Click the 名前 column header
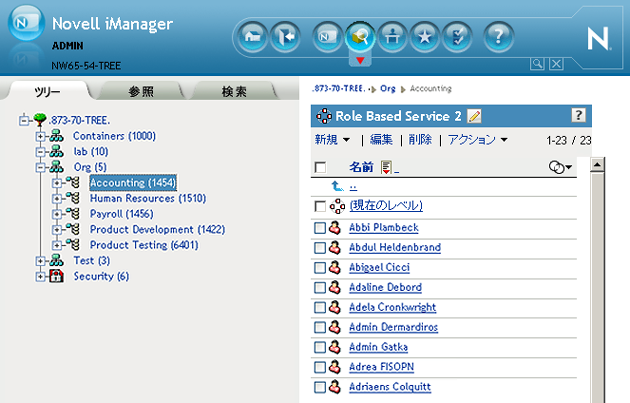This screenshot has width=630, height=403. point(361,167)
